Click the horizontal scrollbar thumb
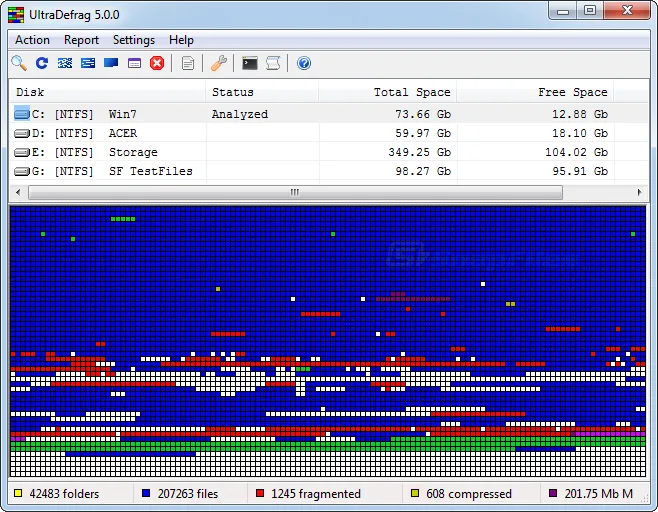The image size is (658, 512). tap(295, 192)
